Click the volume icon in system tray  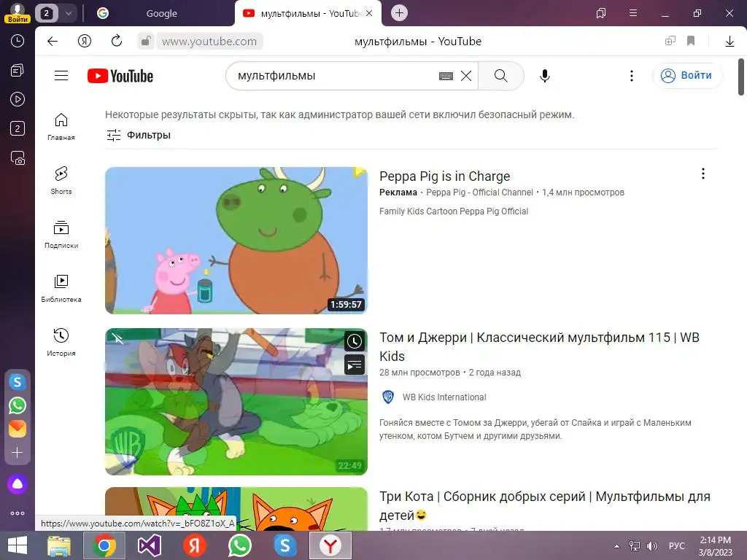click(651, 546)
